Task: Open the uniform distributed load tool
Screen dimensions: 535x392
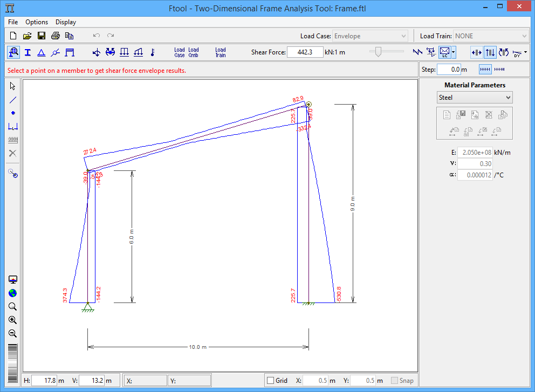Action: click(x=124, y=52)
